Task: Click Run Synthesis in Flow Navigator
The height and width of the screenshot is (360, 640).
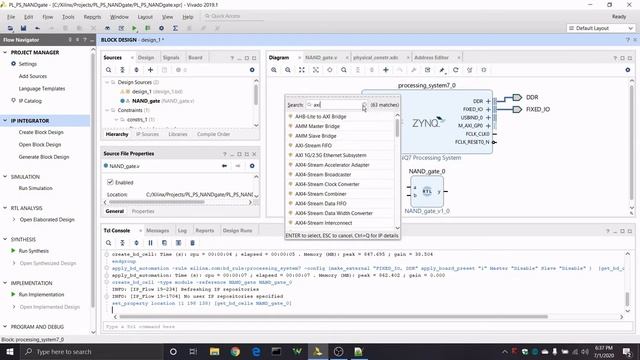Action: point(33,251)
